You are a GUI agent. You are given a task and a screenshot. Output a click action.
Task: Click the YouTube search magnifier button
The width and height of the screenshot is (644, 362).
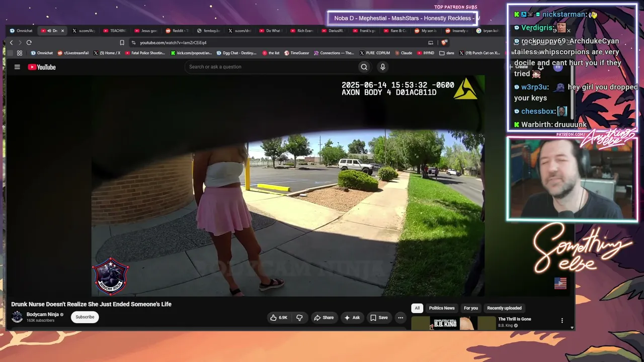(364, 67)
